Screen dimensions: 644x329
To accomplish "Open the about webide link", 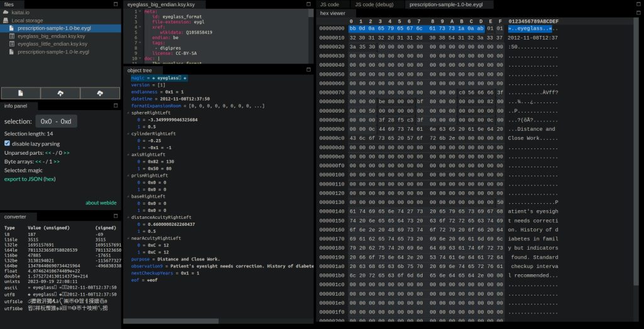I will click(x=101, y=203).
